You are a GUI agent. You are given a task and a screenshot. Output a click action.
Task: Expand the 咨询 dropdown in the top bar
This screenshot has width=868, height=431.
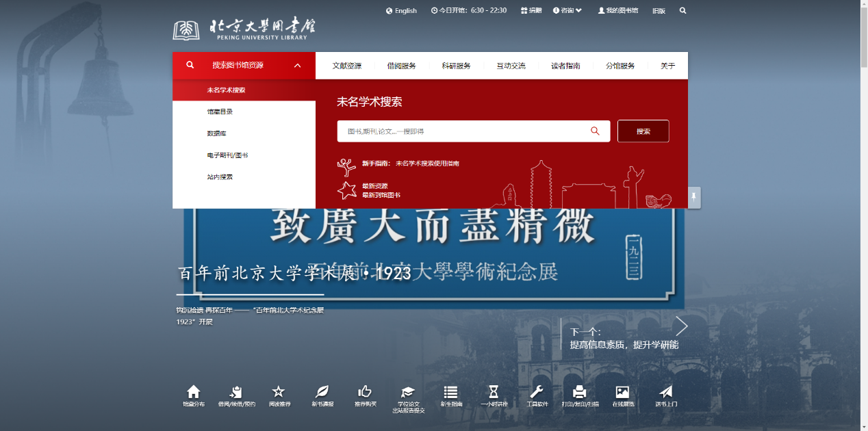point(567,10)
